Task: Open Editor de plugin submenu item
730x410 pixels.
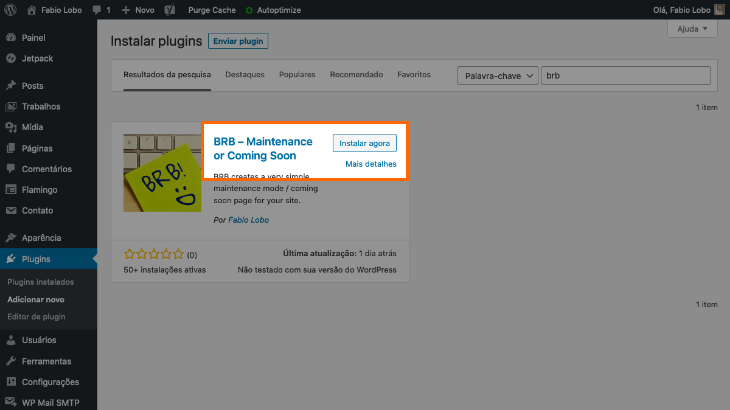Action: [36, 317]
